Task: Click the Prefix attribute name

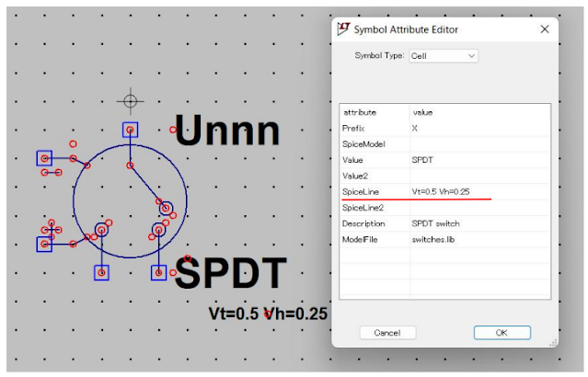Action: (353, 128)
